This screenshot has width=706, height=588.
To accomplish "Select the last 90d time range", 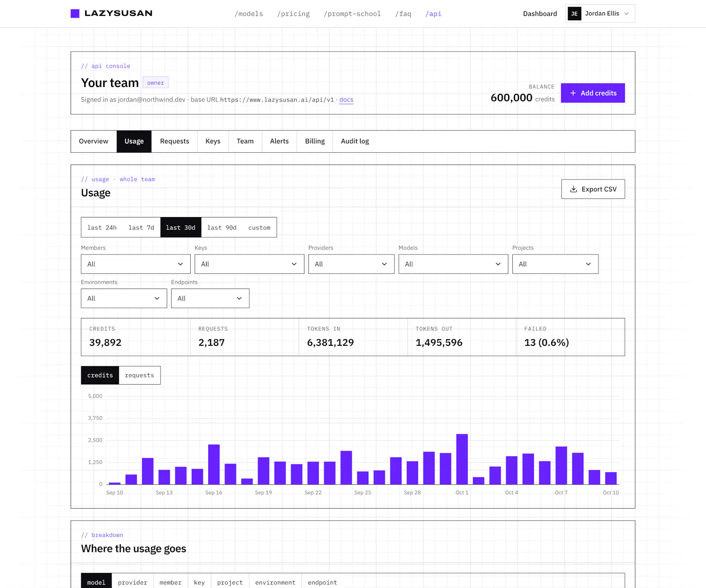I will (x=222, y=228).
